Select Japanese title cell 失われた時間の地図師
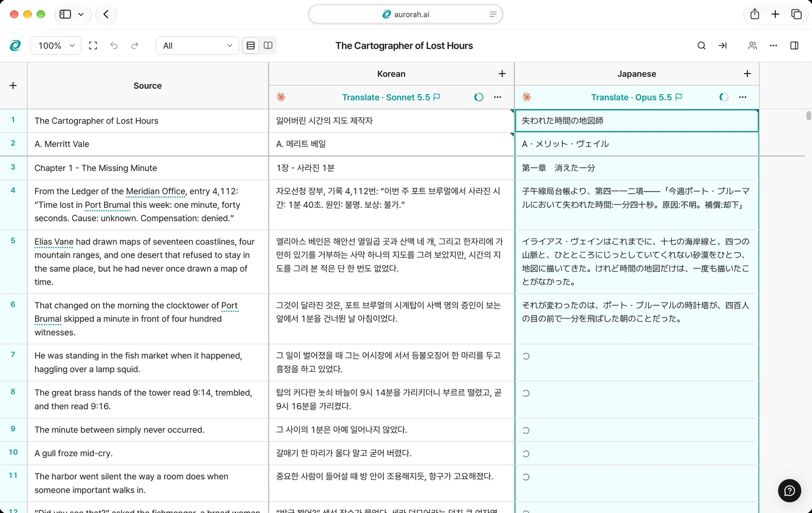This screenshot has height=513, width=812. click(x=637, y=121)
